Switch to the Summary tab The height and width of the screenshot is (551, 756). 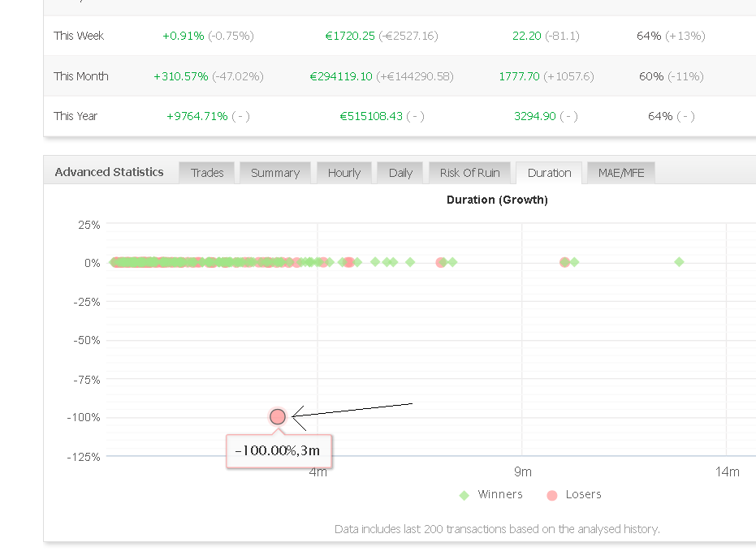pyautogui.click(x=275, y=173)
